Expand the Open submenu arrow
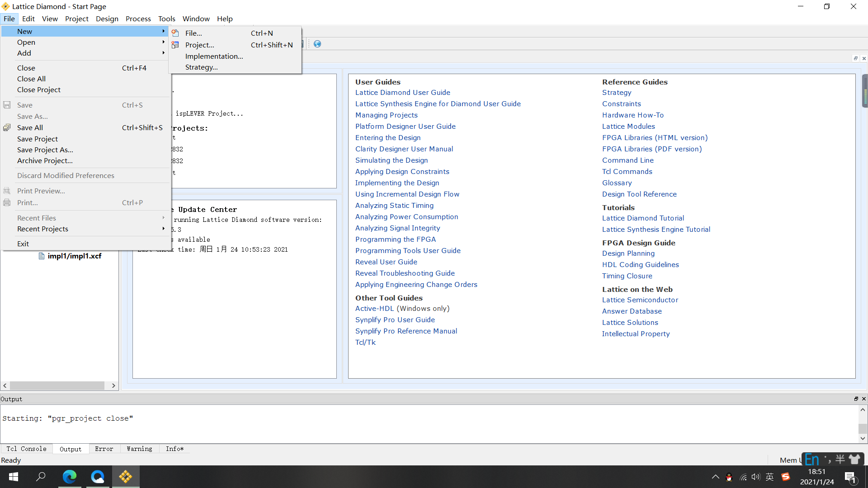 tap(163, 42)
